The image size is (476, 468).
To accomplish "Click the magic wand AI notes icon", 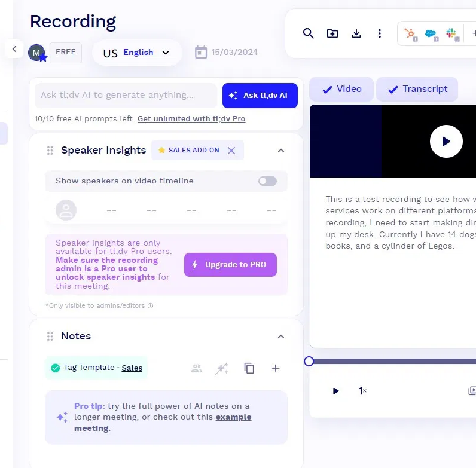I will [222, 368].
